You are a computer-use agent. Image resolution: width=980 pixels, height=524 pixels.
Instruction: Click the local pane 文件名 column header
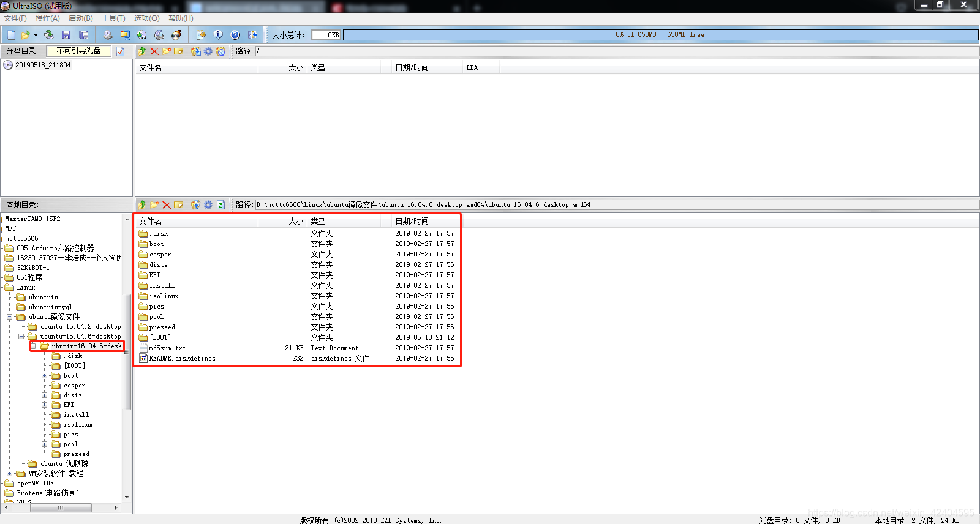[x=198, y=222]
